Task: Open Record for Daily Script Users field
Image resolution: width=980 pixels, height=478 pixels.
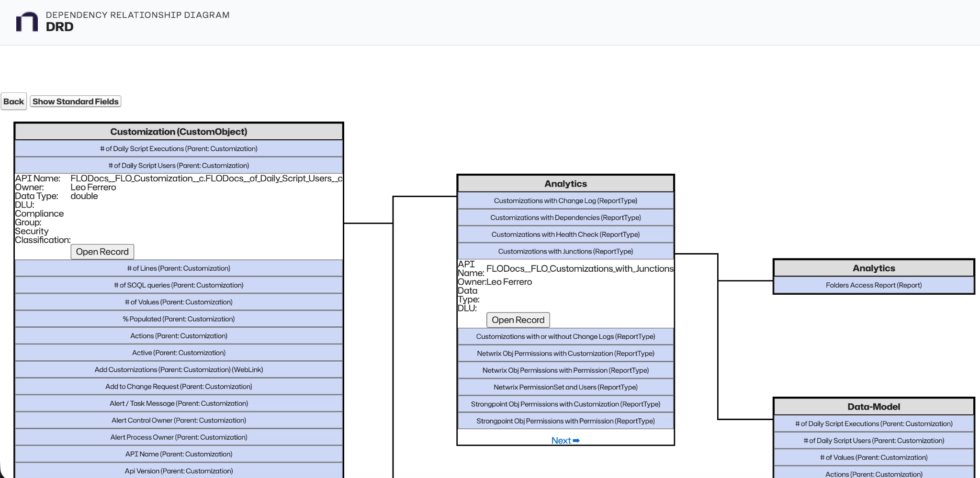Action: click(x=102, y=251)
